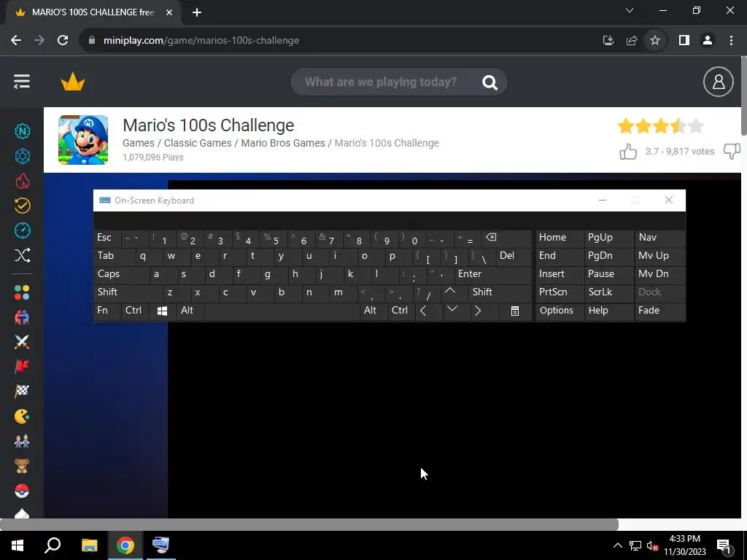Screen dimensions: 747x560
Task: Toggle Fn key on On-Screen Keyboard
Action: click(x=107, y=311)
